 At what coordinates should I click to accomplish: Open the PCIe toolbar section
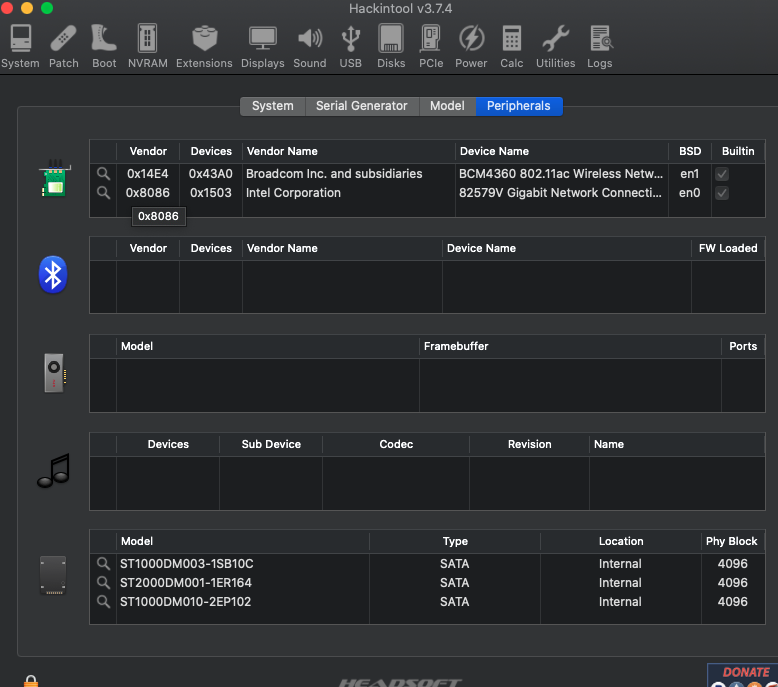[431, 47]
